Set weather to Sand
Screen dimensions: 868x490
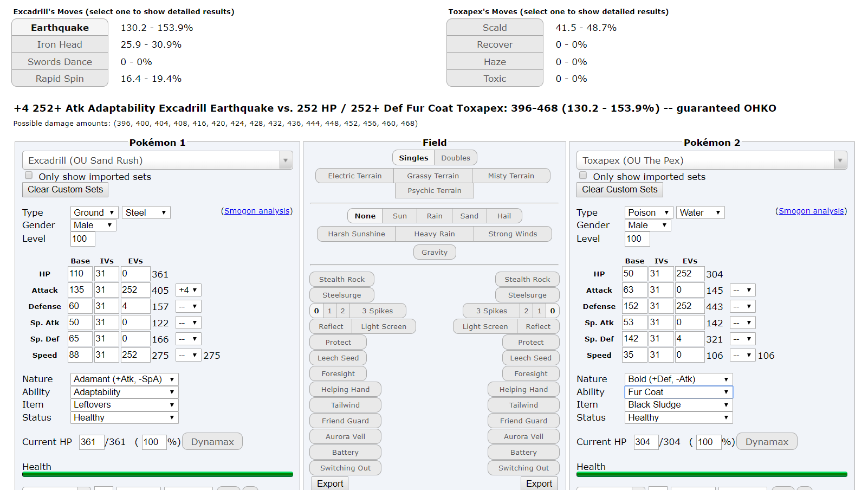pos(469,216)
